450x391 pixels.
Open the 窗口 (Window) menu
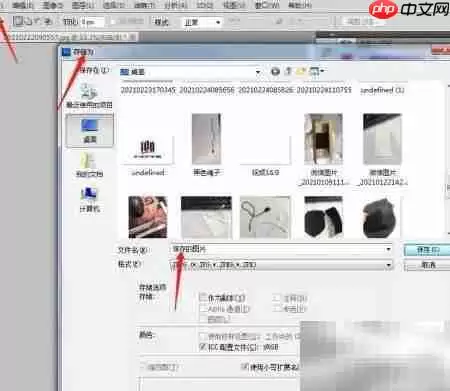point(267,5)
